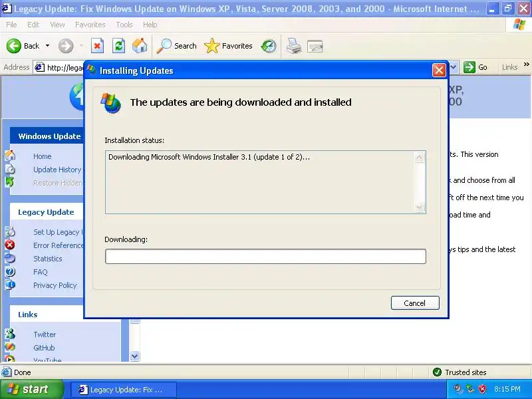Open the Error Reference link
The image size is (532, 399).
[58, 245]
